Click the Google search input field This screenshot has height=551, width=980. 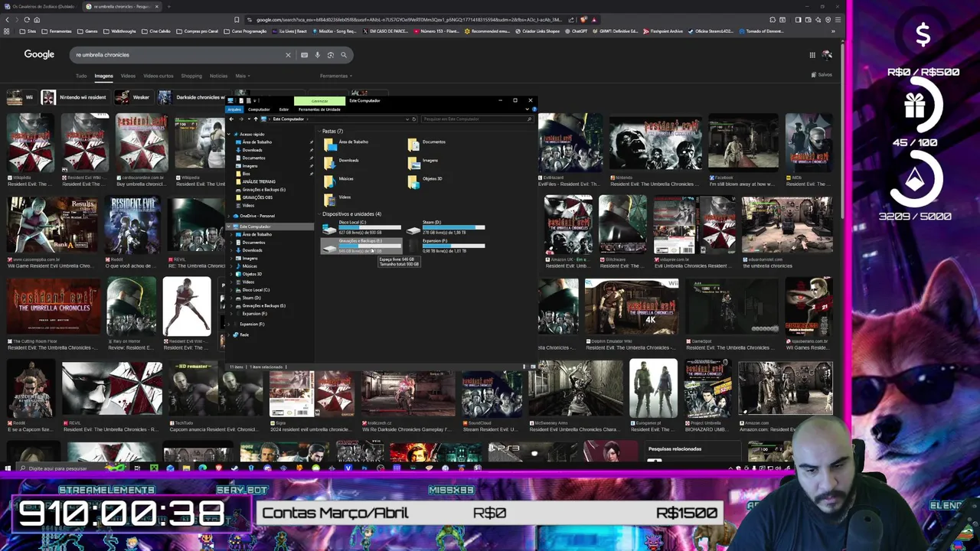pyautogui.click(x=176, y=55)
